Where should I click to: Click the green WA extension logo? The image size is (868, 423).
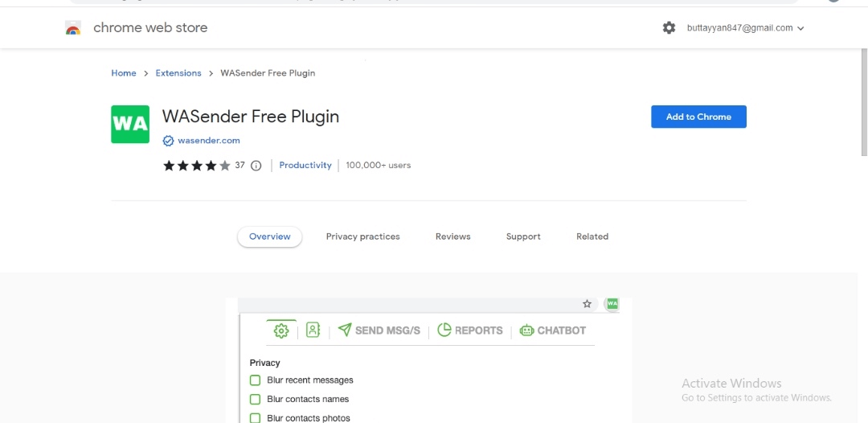(x=130, y=124)
